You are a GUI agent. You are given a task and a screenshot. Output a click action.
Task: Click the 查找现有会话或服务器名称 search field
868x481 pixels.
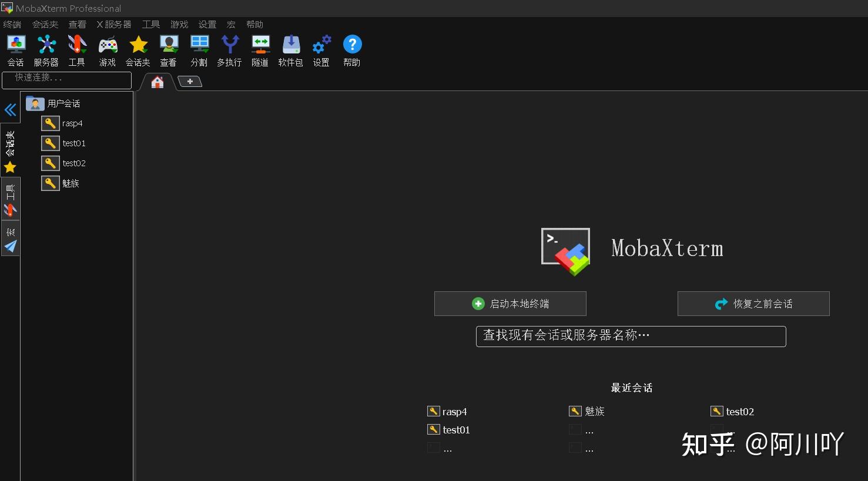631,336
